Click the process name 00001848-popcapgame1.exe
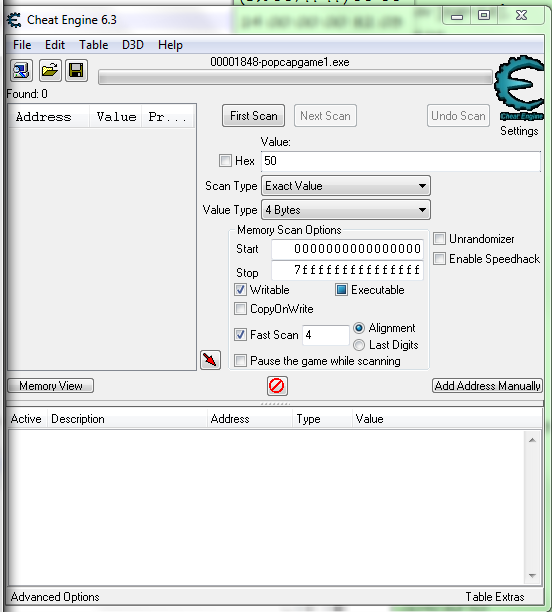This screenshot has height=612, width=552. (280, 62)
